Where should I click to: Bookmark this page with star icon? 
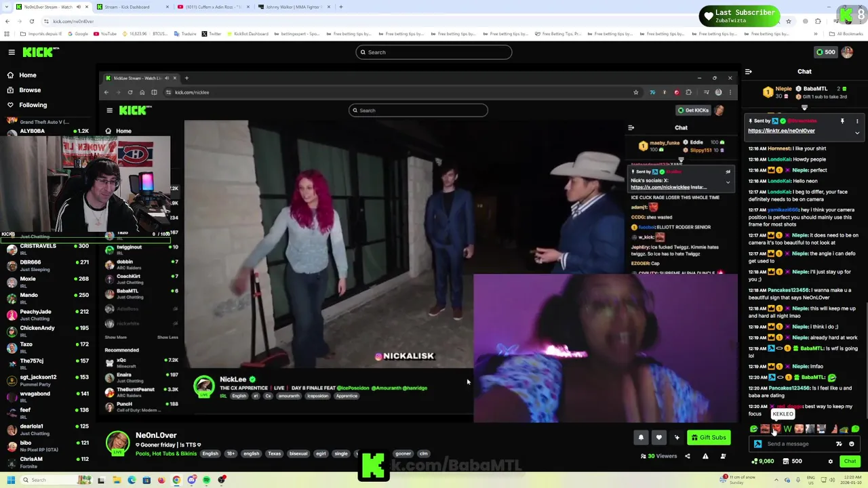(x=788, y=22)
